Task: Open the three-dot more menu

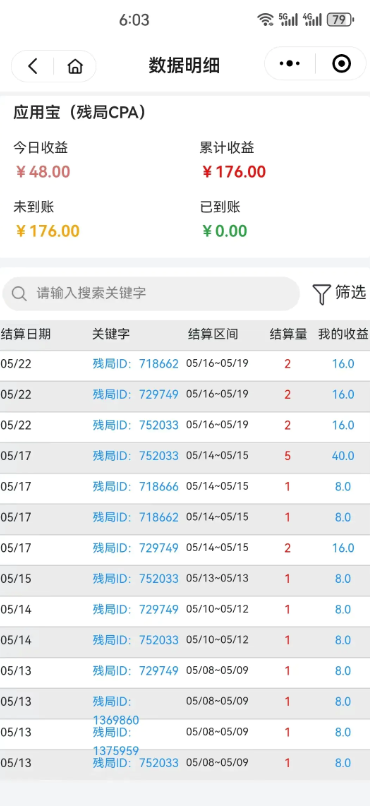Action: pos(290,64)
